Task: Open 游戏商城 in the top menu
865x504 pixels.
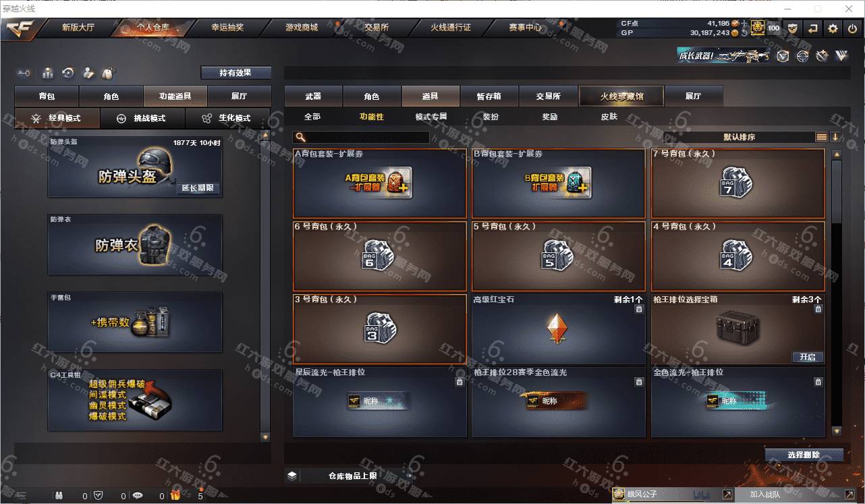Action: [x=301, y=28]
